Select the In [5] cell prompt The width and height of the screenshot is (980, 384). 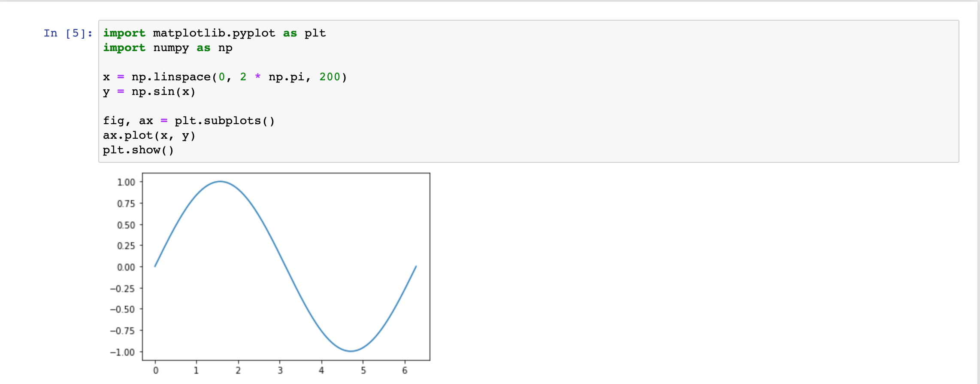click(68, 33)
